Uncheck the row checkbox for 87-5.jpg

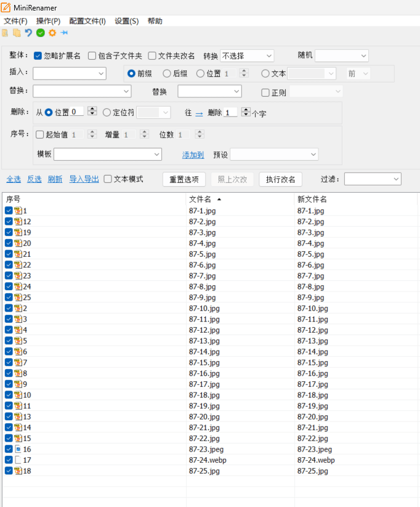coord(9,254)
